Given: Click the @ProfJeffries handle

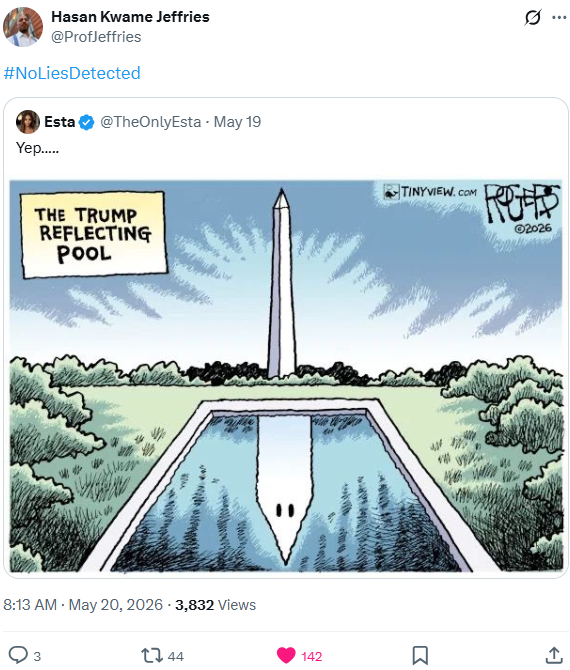Looking at the screenshot, I should coord(96,37).
